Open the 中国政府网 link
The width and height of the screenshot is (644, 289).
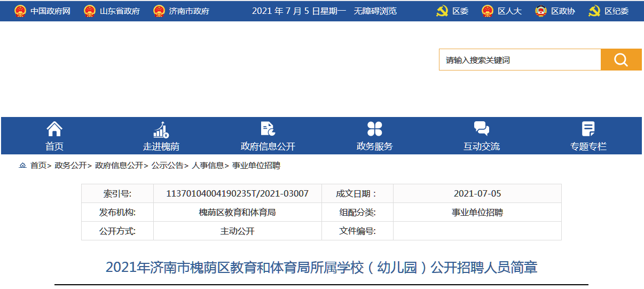50,11
